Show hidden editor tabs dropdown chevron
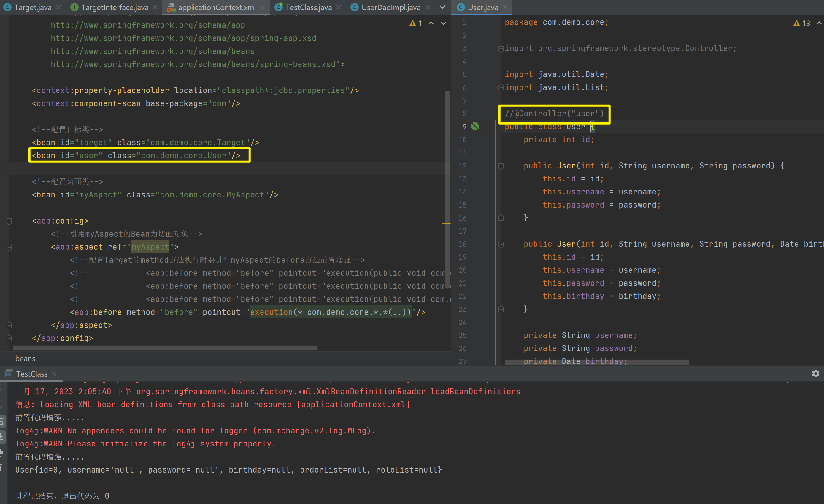824x504 pixels. point(442,7)
